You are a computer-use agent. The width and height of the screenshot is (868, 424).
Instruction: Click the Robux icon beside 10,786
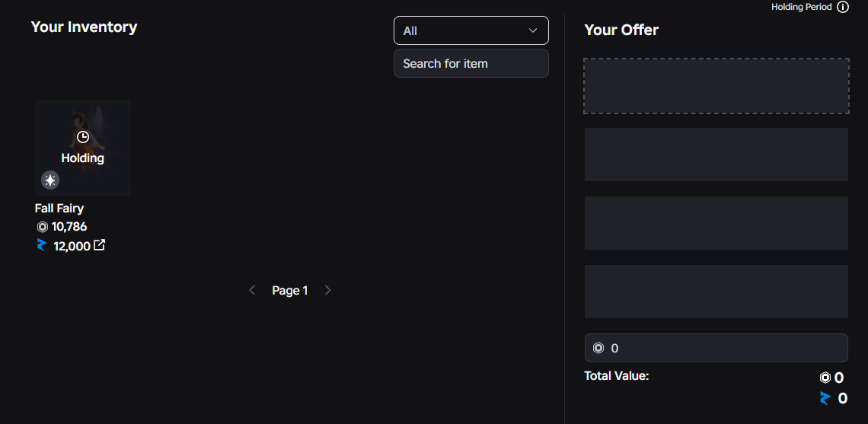pyautogui.click(x=42, y=227)
